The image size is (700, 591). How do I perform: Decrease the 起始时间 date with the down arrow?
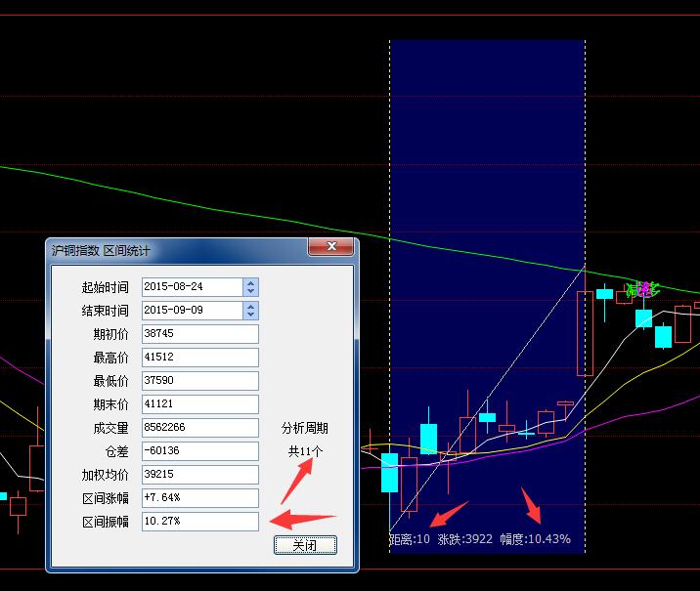[251, 291]
